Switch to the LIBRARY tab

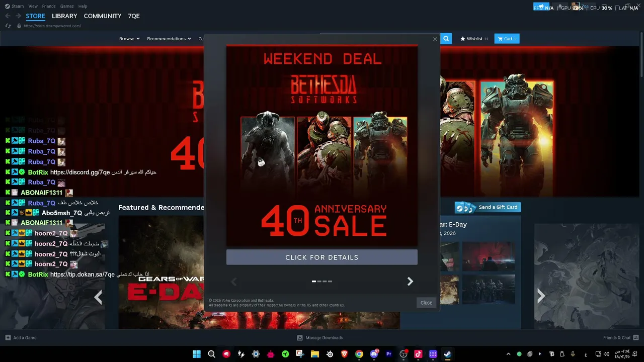coord(64,16)
